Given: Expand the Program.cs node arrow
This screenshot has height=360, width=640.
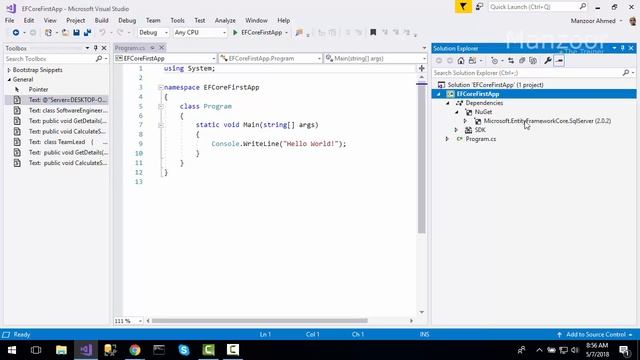Looking at the screenshot, I should click(x=447, y=139).
